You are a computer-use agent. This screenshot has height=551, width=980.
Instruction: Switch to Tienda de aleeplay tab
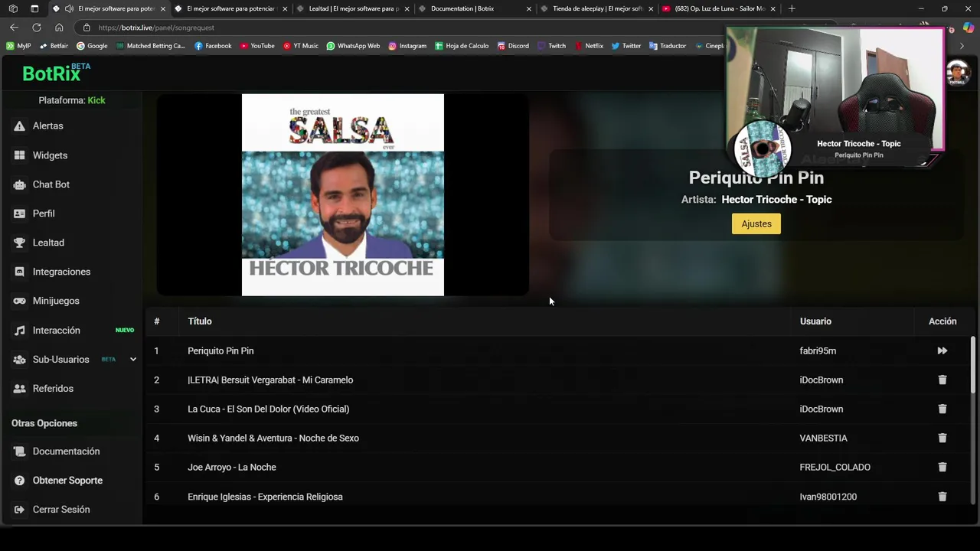coord(596,8)
